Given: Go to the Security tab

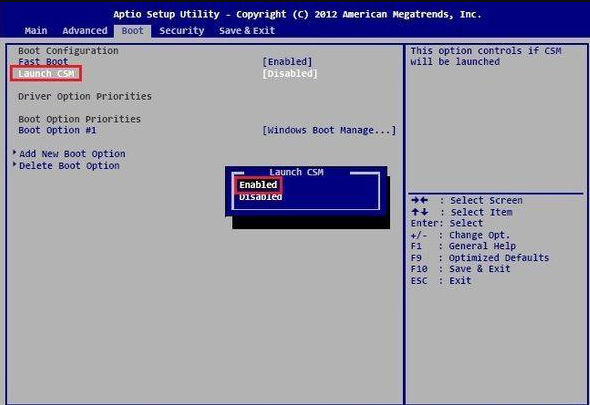Looking at the screenshot, I should pyautogui.click(x=181, y=30).
